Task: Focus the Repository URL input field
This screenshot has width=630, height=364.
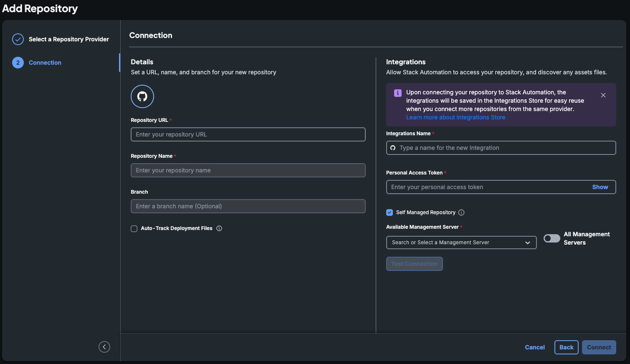Action: (248, 134)
